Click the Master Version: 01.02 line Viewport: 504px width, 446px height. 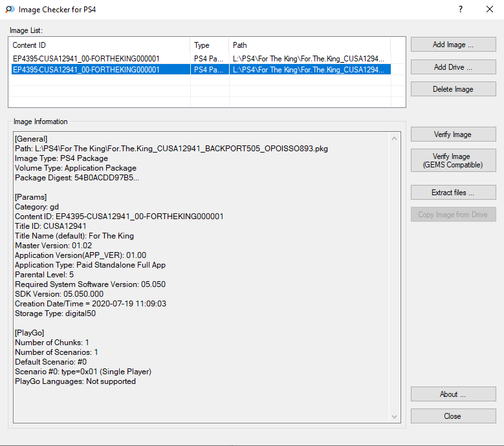coord(53,246)
